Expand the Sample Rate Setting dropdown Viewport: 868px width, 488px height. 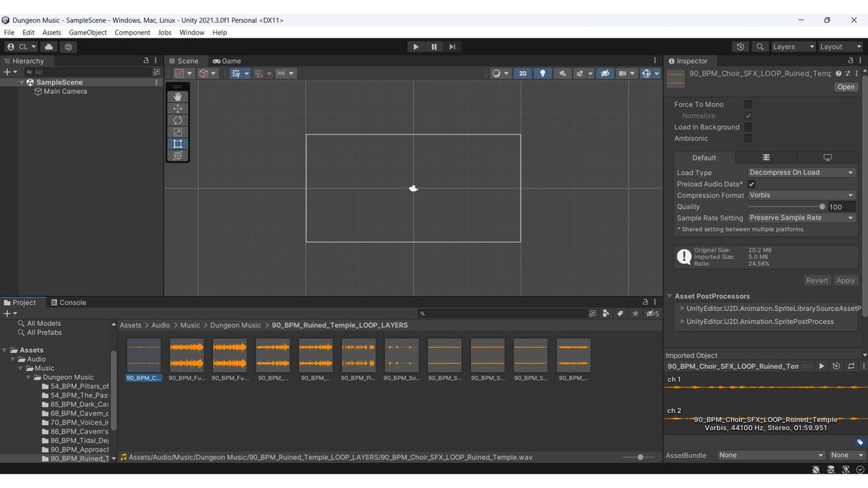click(801, 218)
